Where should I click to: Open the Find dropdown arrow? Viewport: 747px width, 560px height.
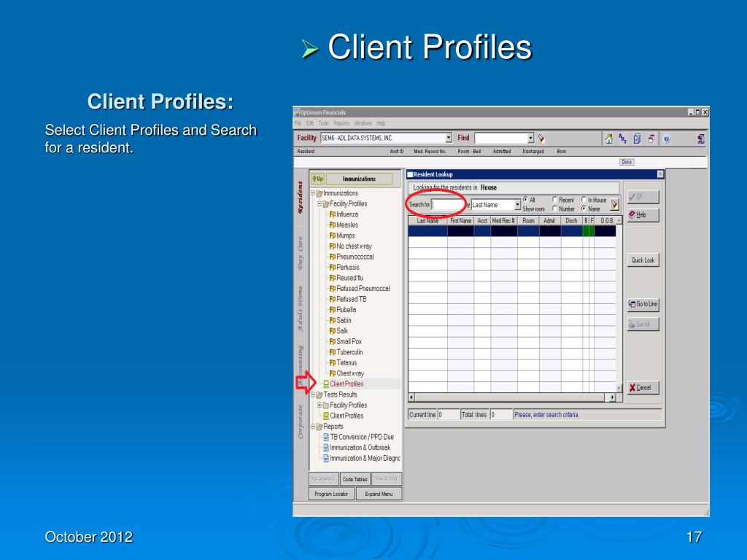click(531, 138)
